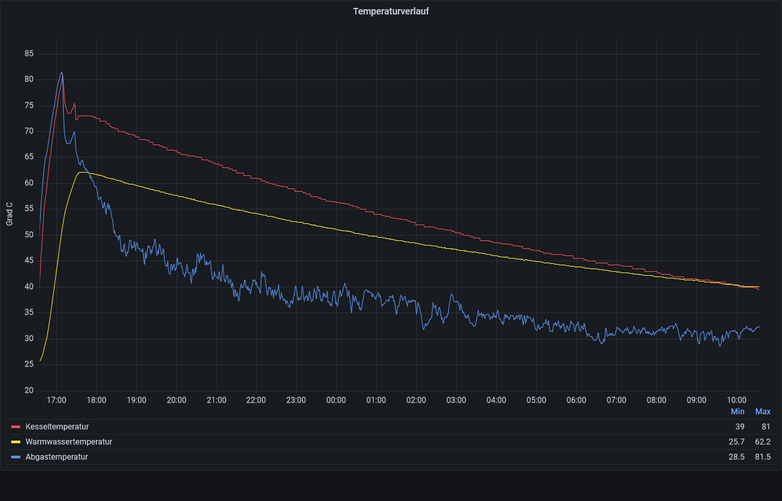Screen dimensions: 782x501
Task: Click Kesseltemperatur's Min value 39
Action: pos(739,427)
